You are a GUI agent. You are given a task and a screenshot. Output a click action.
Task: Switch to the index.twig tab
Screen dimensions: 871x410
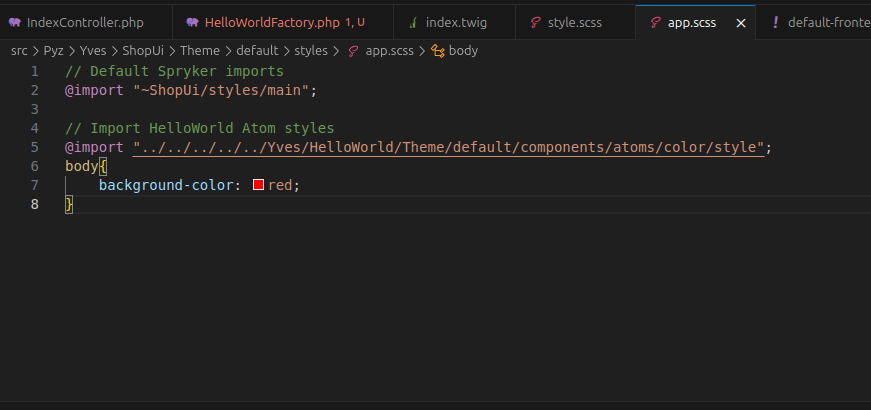click(454, 23)
